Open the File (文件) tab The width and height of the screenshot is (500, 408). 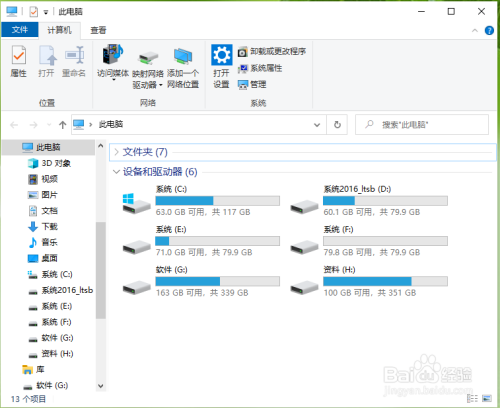[20, 30]
